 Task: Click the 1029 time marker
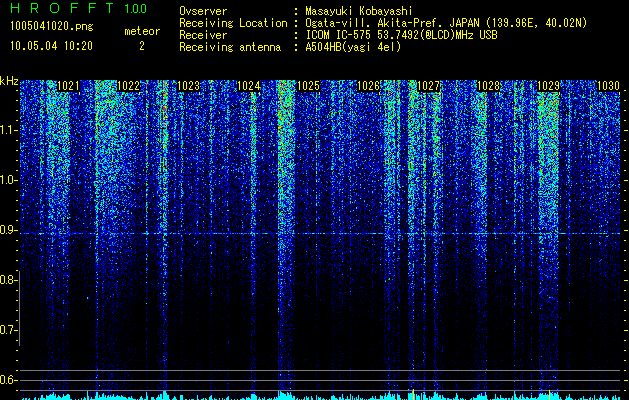point(548,86)
